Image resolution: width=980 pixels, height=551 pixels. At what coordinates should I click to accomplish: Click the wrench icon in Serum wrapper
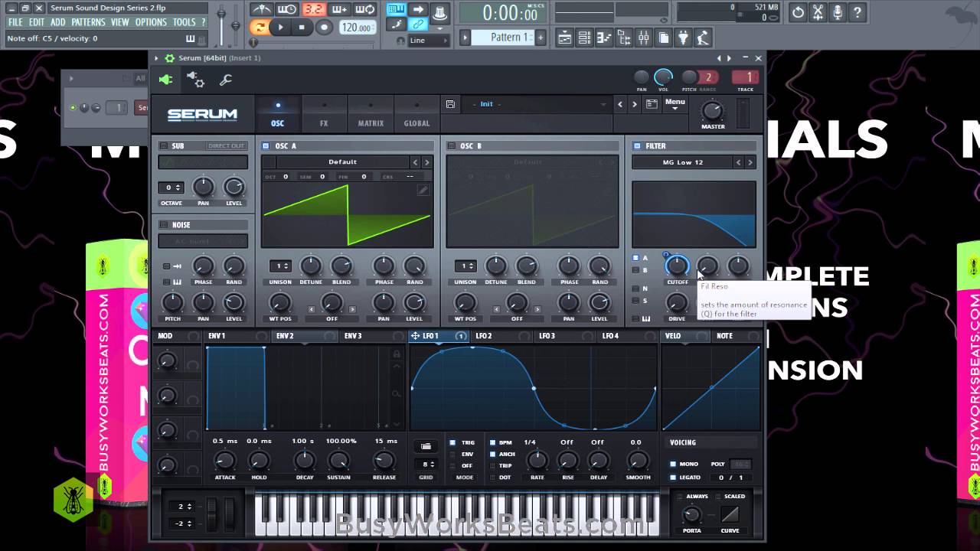(226, 80)
